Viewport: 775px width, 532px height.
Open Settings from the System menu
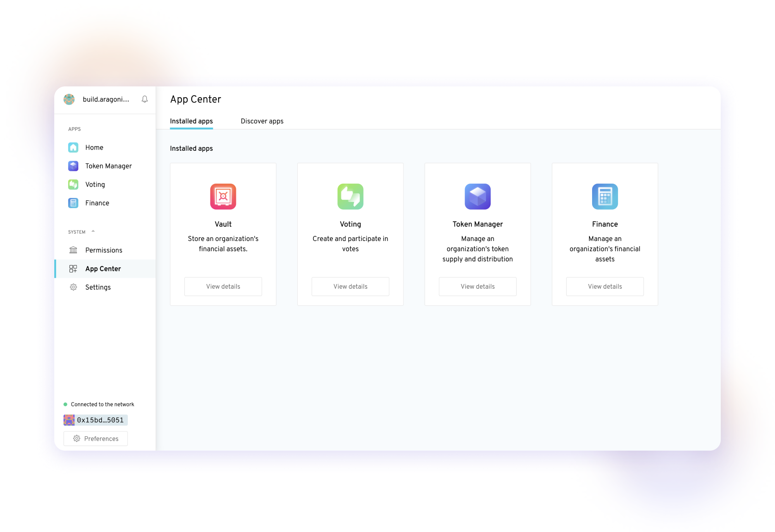point(98,287)
